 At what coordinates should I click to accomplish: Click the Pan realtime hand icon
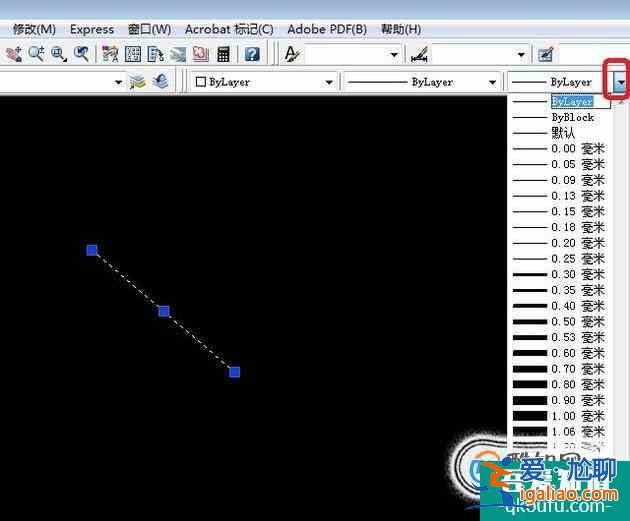[14, 54]
